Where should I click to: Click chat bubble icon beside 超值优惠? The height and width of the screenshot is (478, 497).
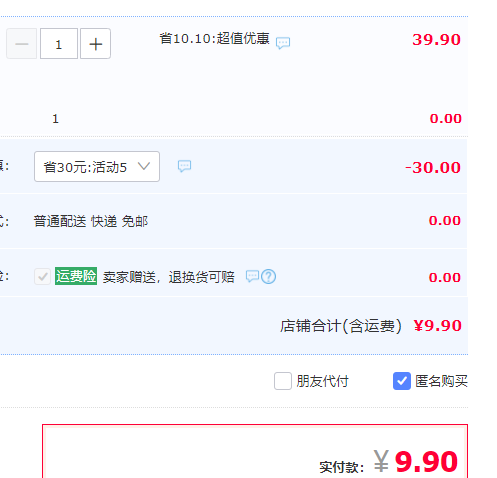(283, 43)
